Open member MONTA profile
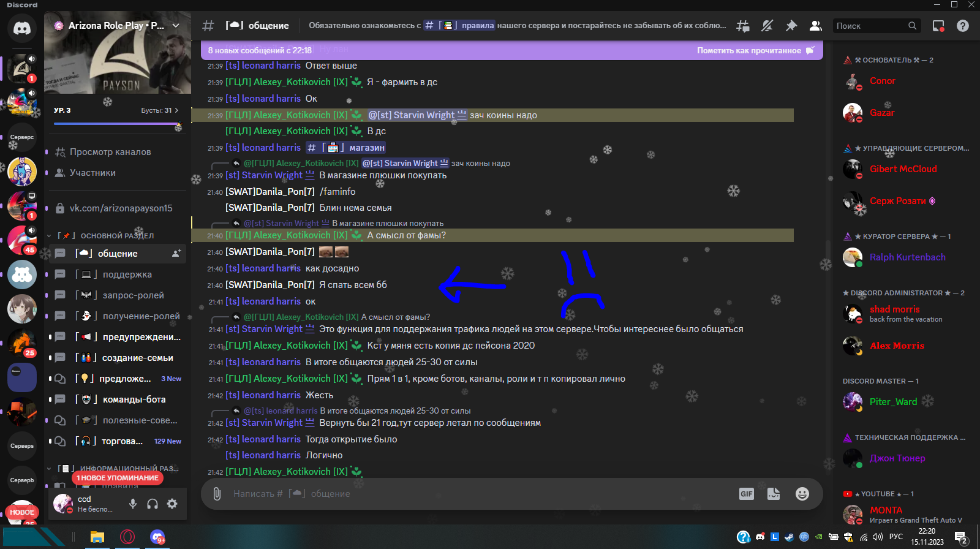 coord(903,515)
